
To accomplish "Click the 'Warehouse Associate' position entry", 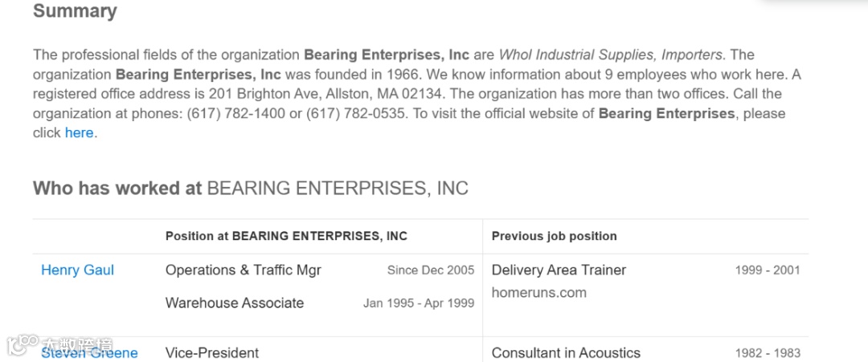I will pos(234,303).
